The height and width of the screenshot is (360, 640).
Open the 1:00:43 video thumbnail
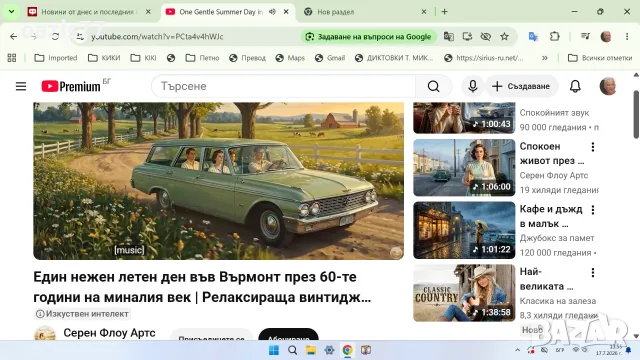tap(464, 118)
